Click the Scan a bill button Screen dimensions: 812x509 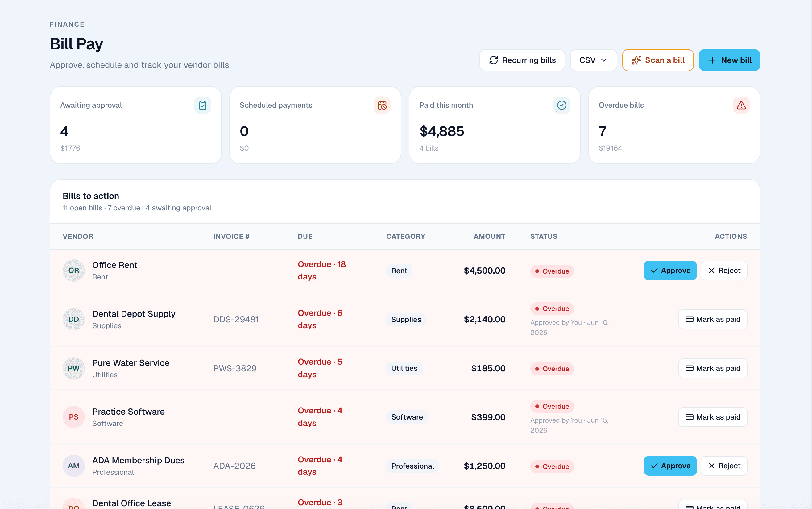[657, 60]
